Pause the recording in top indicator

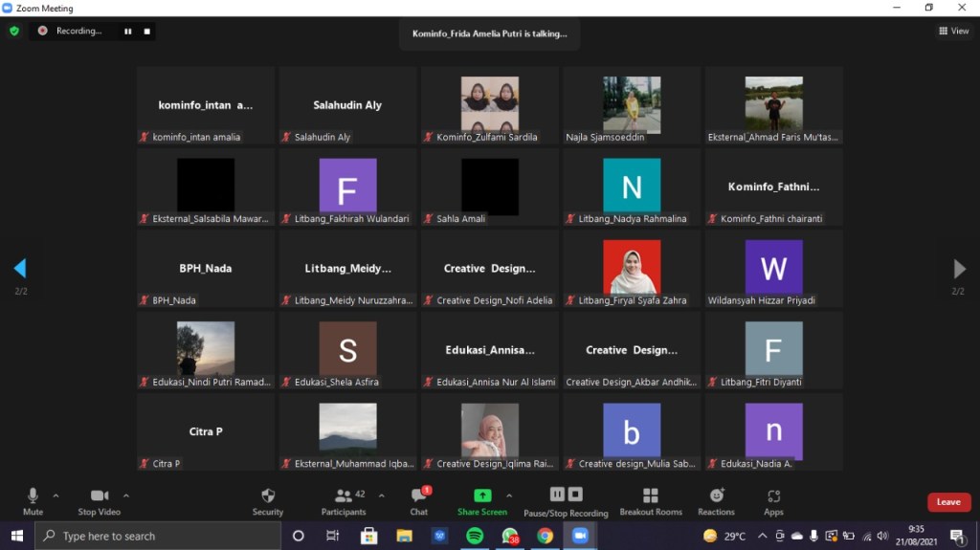[x=127, y=31]
